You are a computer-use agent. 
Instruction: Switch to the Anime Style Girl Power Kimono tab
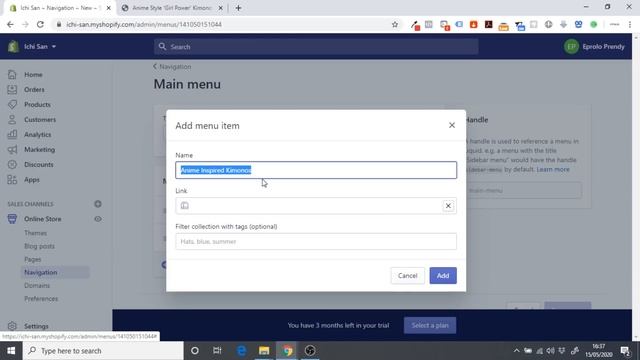pos(172,8)
